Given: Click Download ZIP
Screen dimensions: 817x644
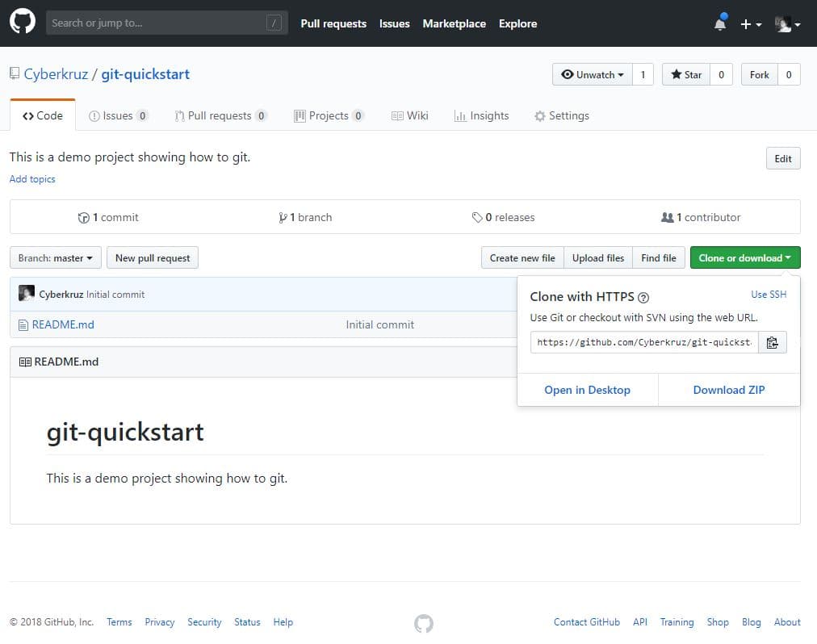Looking at the screenshot, I should [x=729, y=390].
